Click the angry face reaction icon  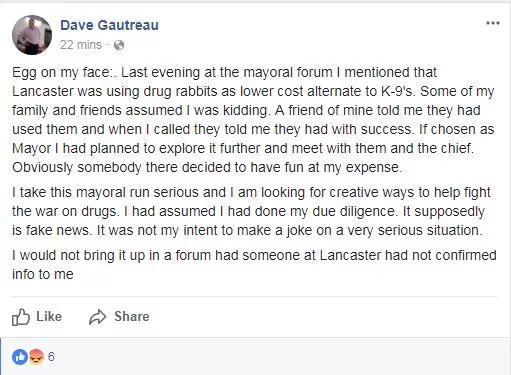36,357
